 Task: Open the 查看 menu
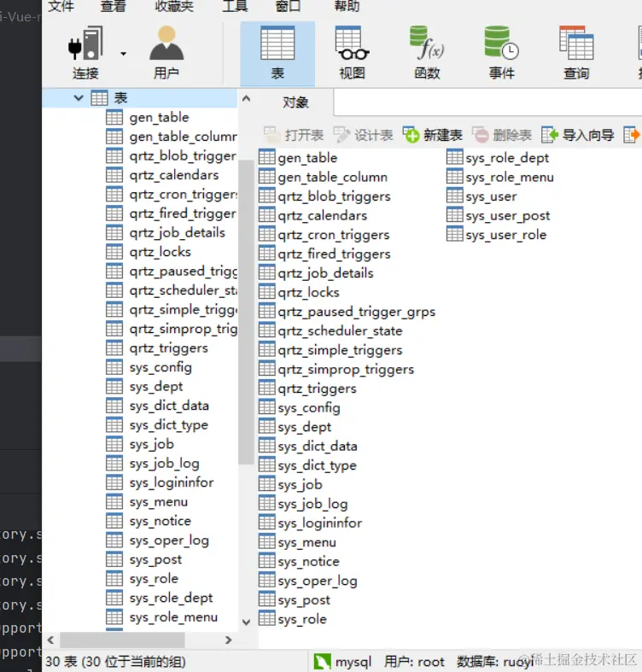coord(114,6)
